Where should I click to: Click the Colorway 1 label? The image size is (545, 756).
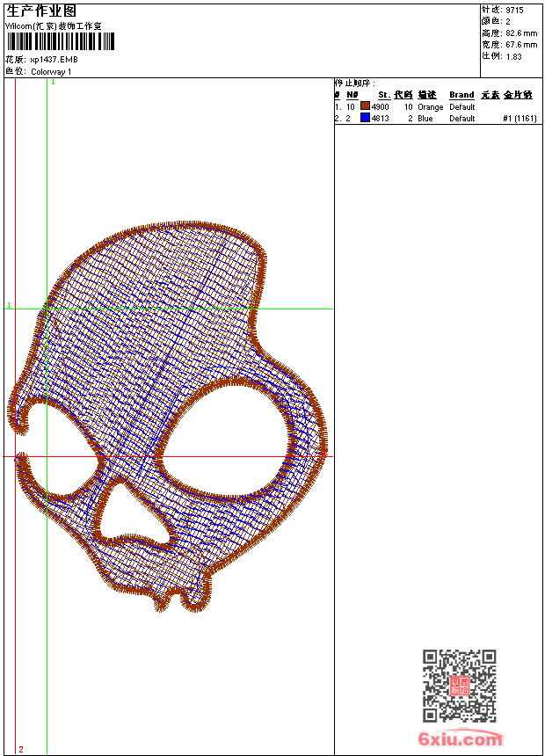click(51, 71)
